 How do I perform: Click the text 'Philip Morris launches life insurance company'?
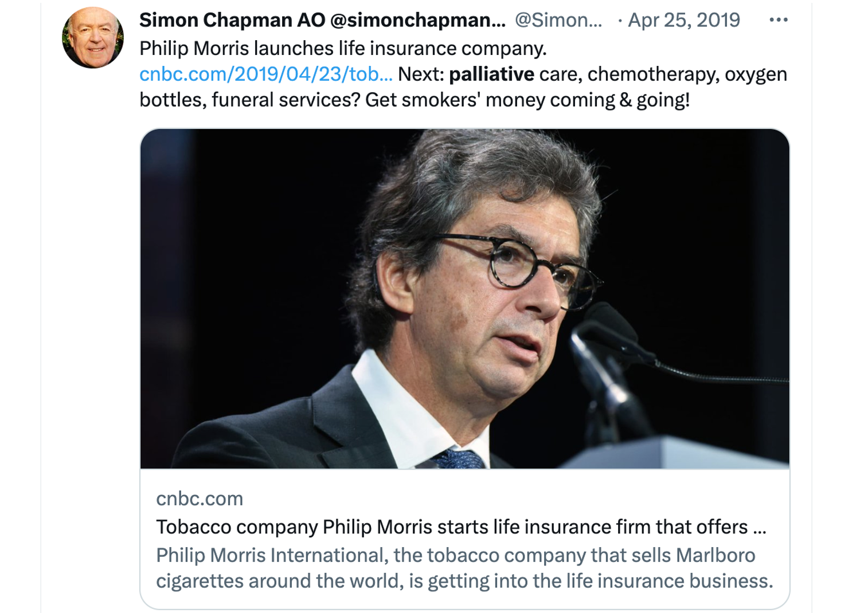point(343,48)
